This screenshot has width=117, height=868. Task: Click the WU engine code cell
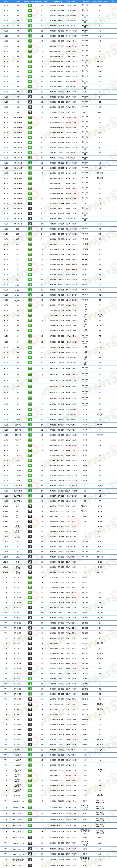pos(100,26)
